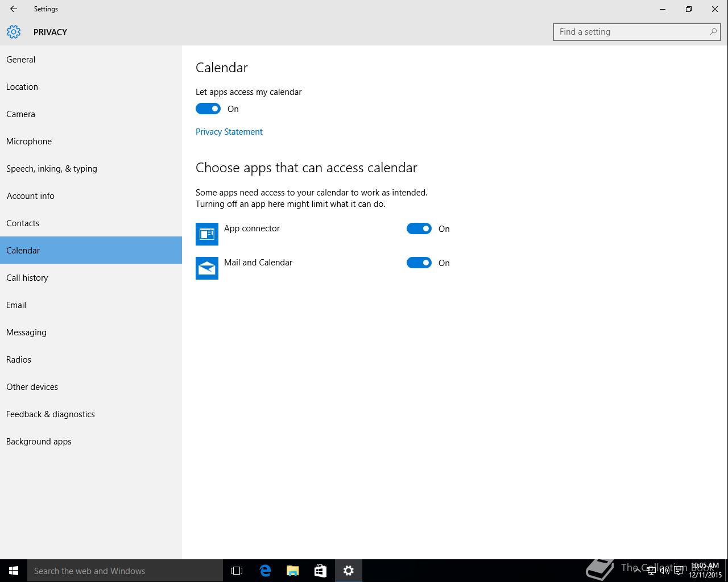The height and width of the screenshot is (582, 728).
Task: Open Task View on the taskbar
Action: click(237, 571)
